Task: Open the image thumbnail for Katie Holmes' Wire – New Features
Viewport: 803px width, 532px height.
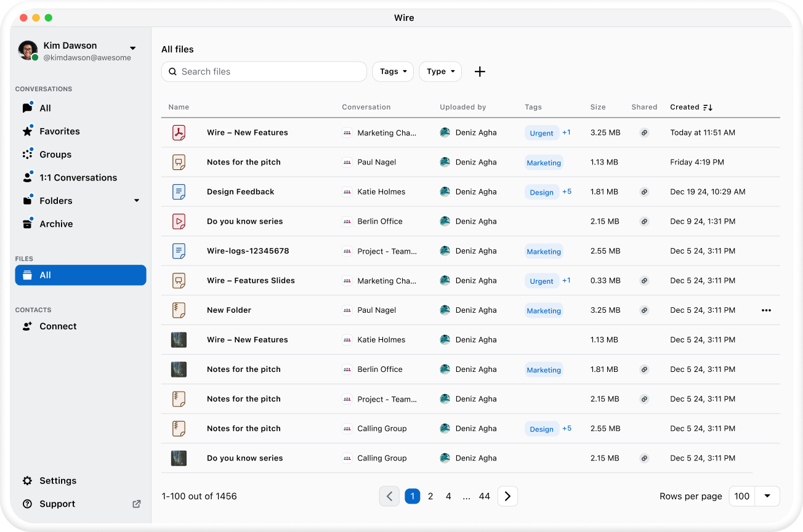Action: click(x=179, y=340)
